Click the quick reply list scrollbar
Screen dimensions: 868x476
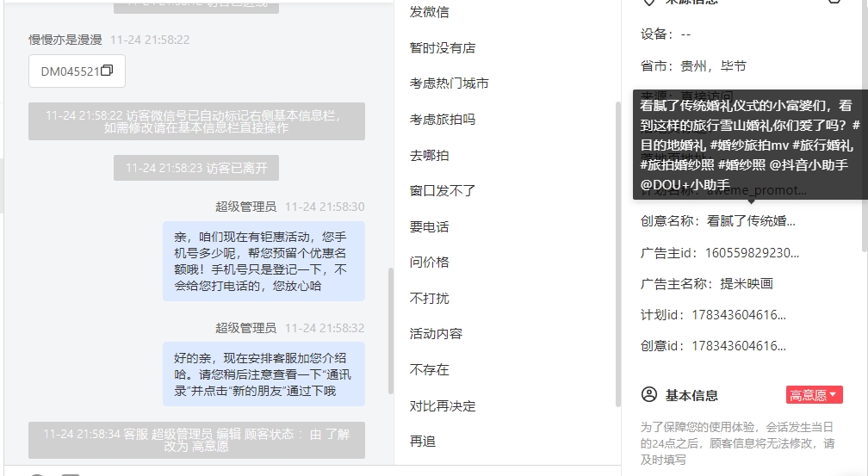(x=618, y=254)
